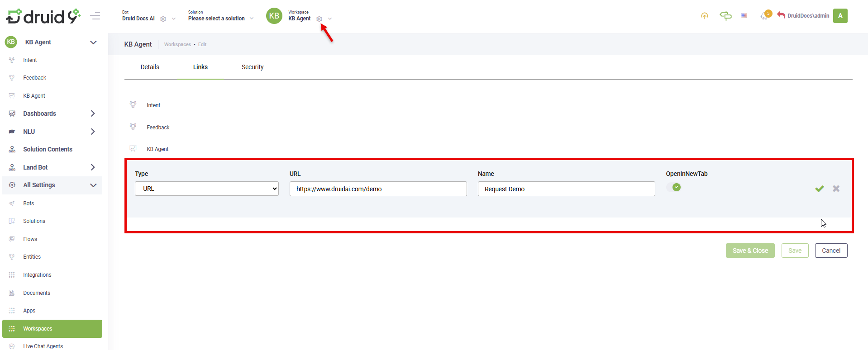This screenshot has width=868, height=350.
Task: Click the cloud upload icon
Action: 705,16
